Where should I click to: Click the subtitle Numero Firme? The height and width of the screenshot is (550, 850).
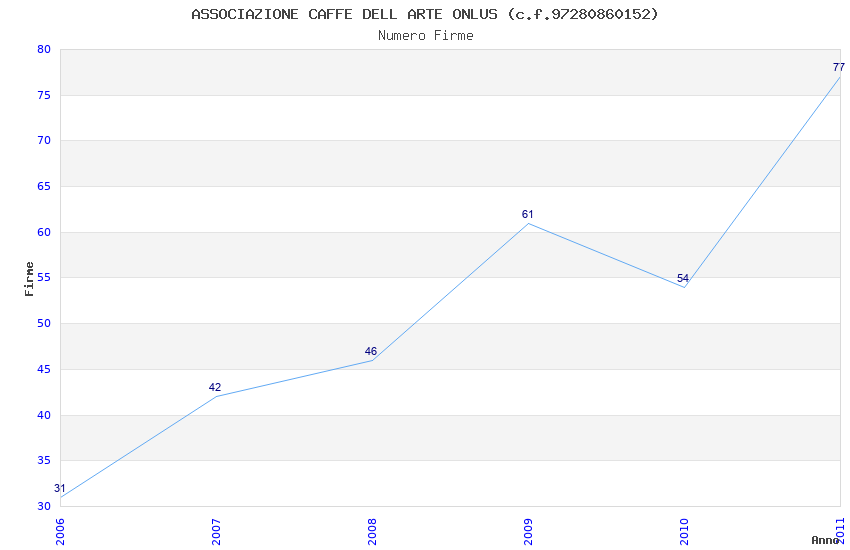coord(426,36)
